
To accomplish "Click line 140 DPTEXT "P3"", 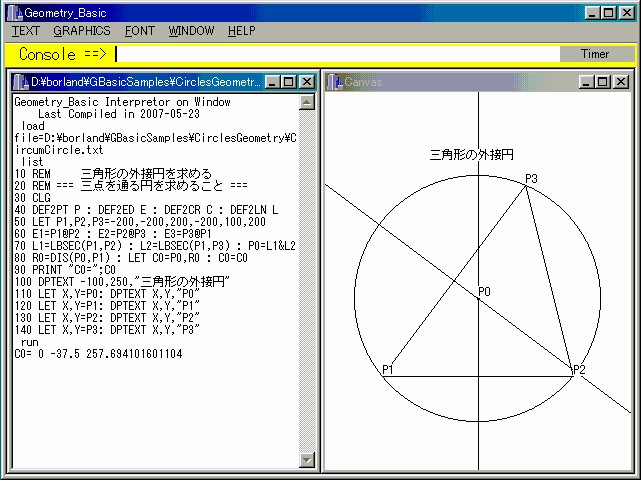I will [x=107, y=330].
